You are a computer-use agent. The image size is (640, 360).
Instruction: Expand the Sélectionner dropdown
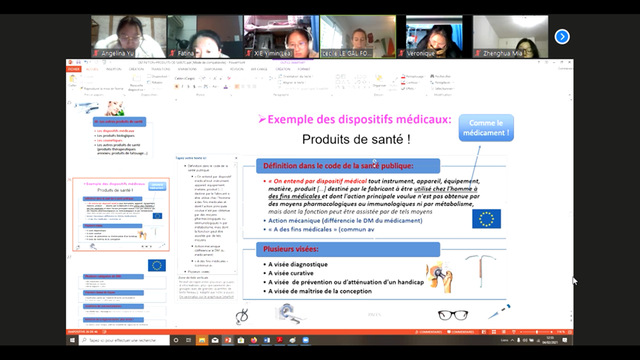click(x=443, y=89)
